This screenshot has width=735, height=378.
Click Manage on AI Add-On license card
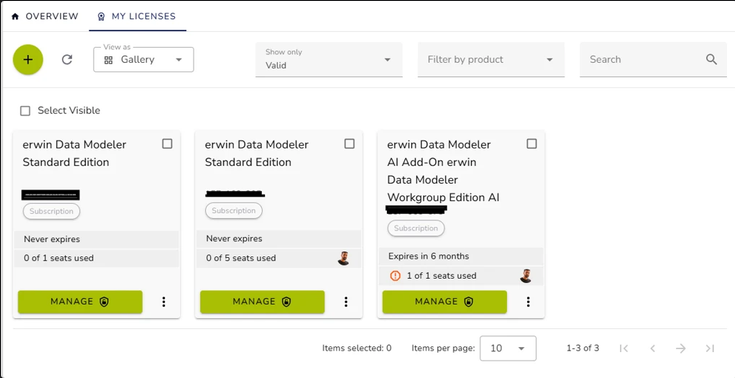pyautogui.click(x=445, y=302)
